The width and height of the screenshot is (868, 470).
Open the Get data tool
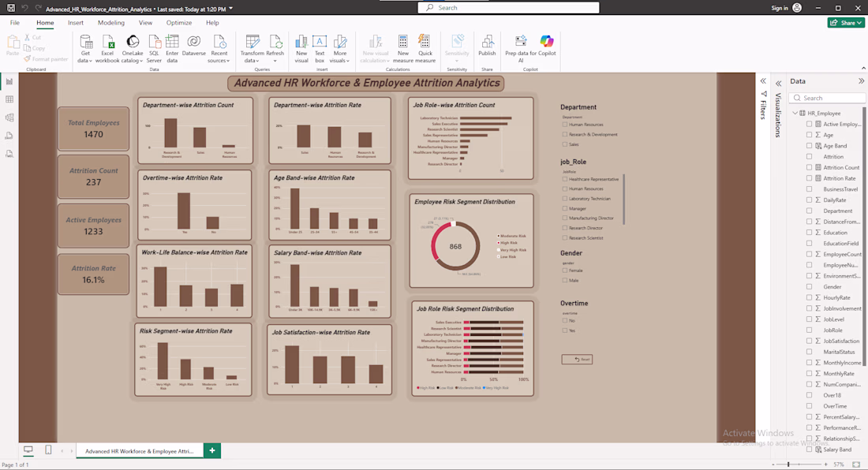click(x=85, y=49)
